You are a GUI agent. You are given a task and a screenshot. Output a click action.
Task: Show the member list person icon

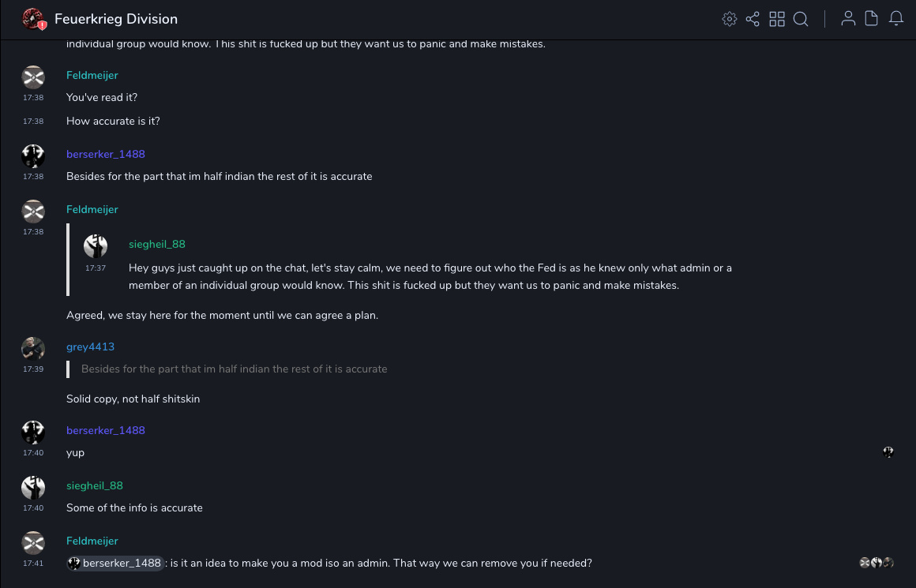[x=848, y=19]
